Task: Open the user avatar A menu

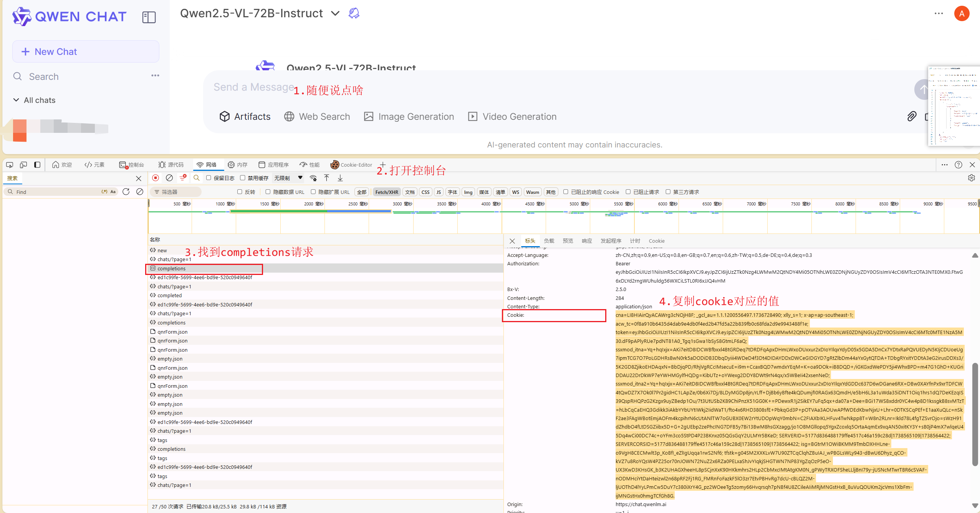Action: [962, 14]
